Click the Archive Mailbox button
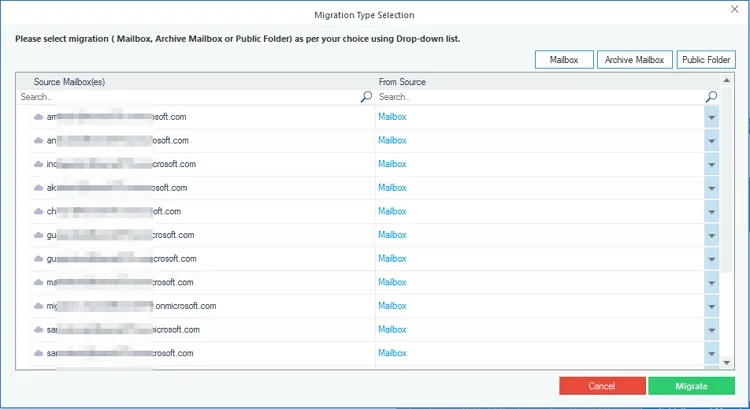 click(635, 60)
